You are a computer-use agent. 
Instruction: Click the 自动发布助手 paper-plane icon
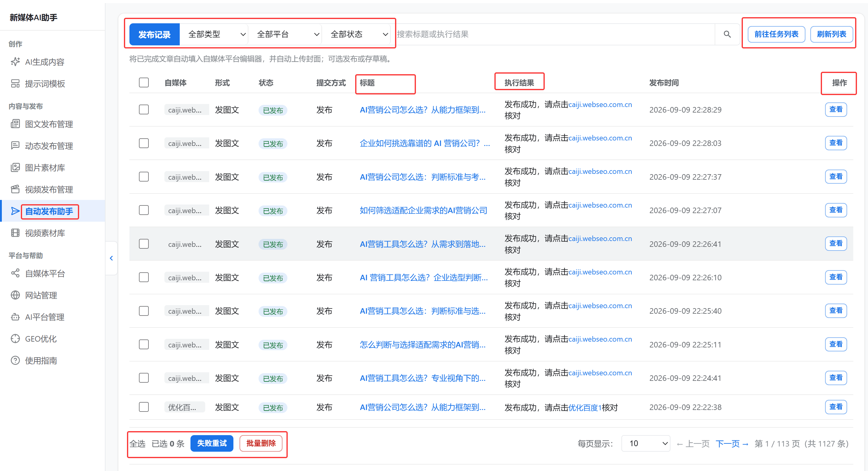pos(15,211)
